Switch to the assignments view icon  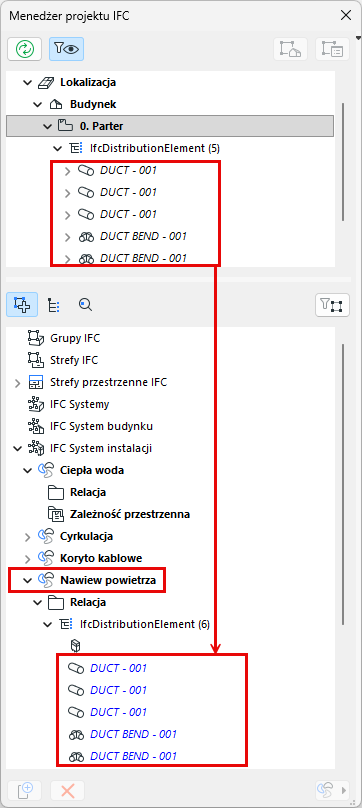tap(22, 305)
